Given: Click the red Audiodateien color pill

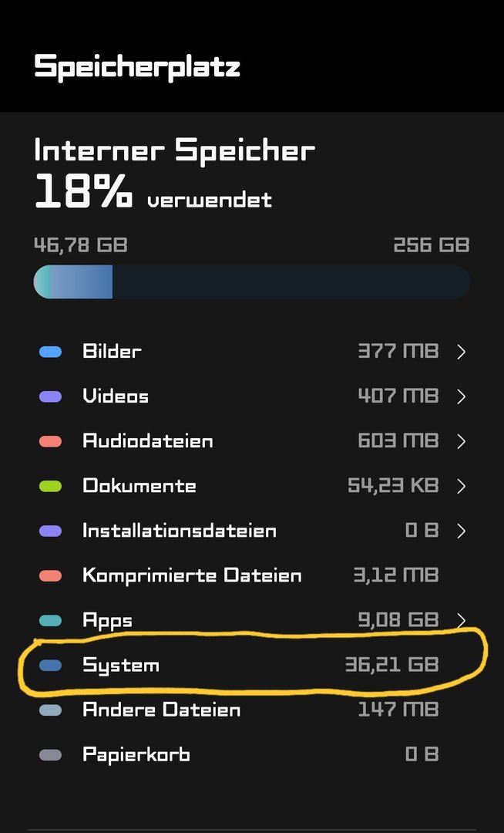Looking at the screenshot, I should coord(50,442).
